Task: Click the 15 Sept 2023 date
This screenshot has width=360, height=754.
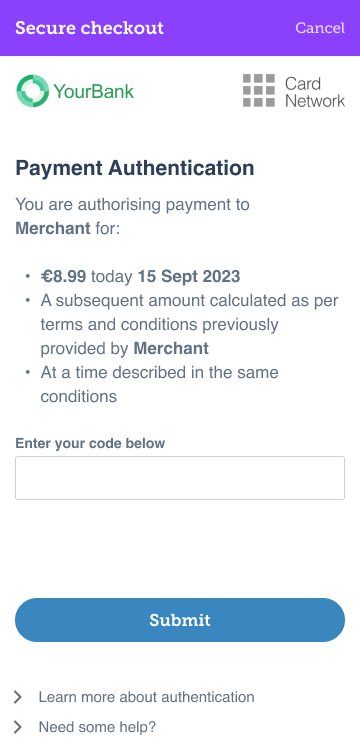Action: pyautogui.click(x=189, y=276)
